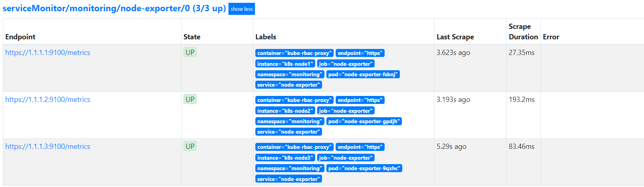Click the Last Scrape column header
Viewport: 644px width, 187px height.
(455, 37)
